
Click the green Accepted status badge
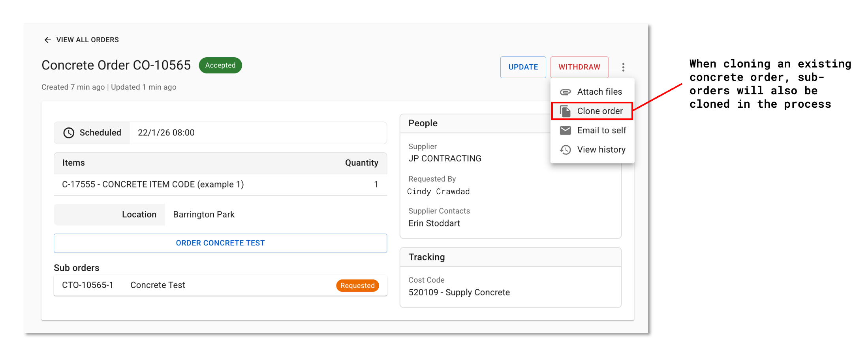point(220,66)
